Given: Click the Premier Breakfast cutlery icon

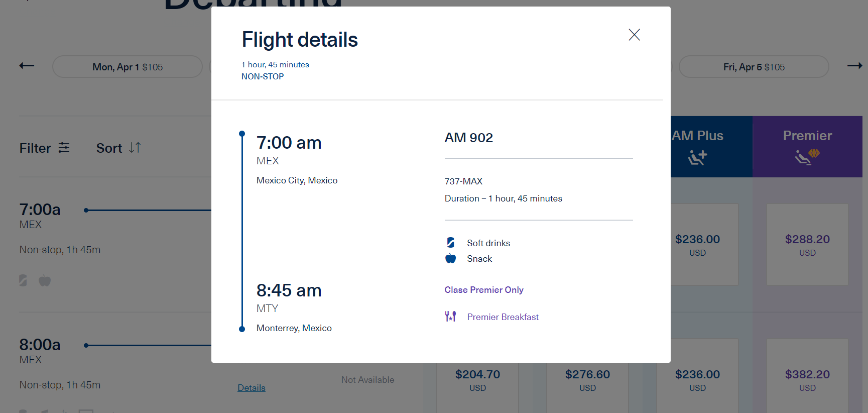Looking at the screenshot, I should [450, 317].
